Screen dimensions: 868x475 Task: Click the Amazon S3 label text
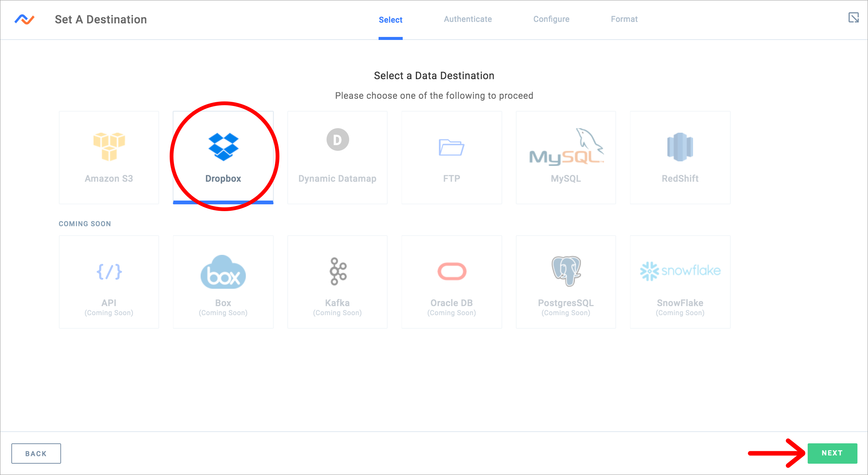click(109, 179)
